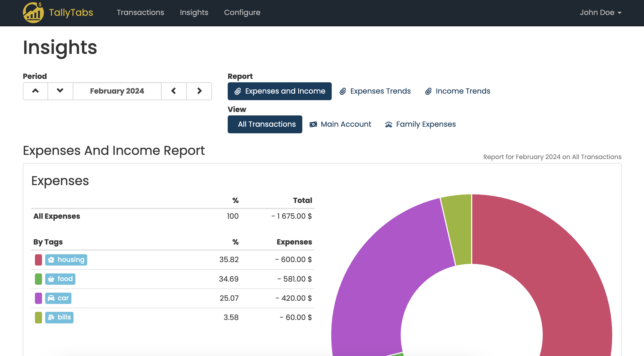The height and width of the screenshot is (356, 644).
Task: Click the bills icon in the bills tag
Action: 51,317
